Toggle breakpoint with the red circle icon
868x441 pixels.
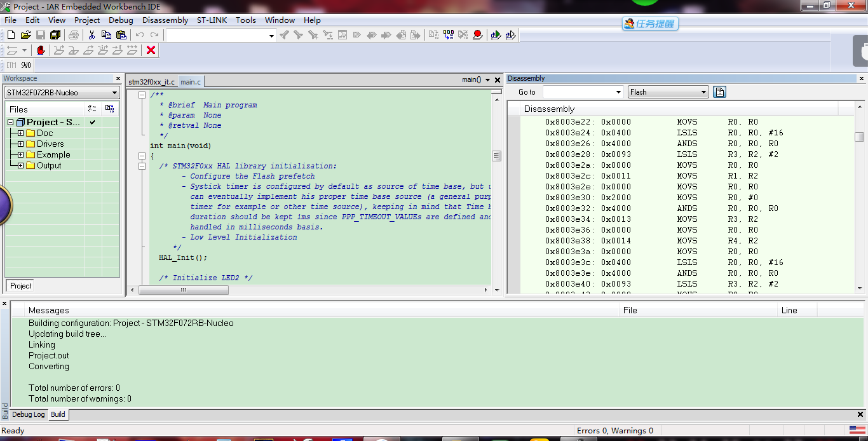(478, 35)
